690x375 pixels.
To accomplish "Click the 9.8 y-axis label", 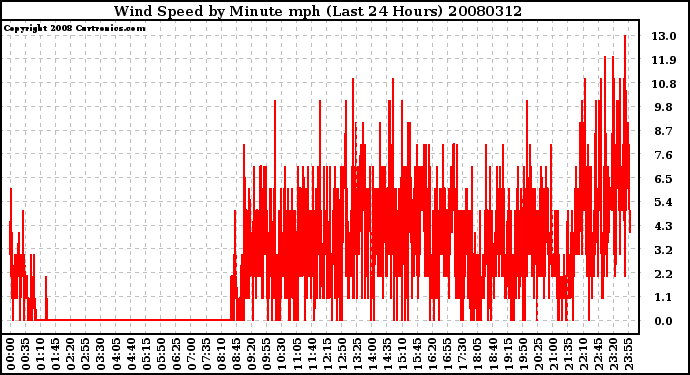I will point(664,107).
